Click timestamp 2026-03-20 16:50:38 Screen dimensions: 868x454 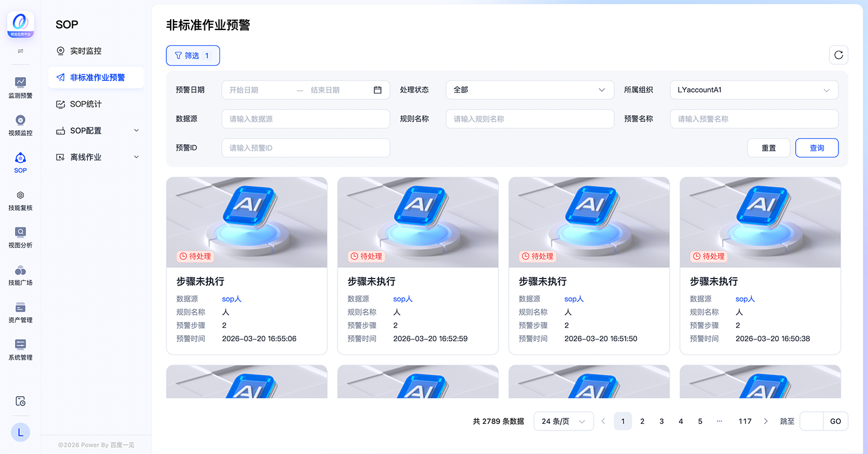pyautogui.click(x=773, y=339)
